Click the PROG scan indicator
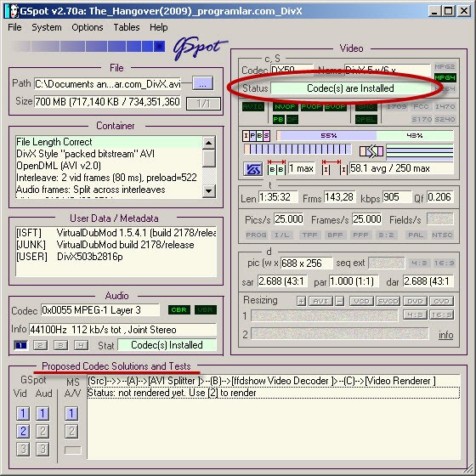This screenshot has height=476, width=476. [256, 235]
